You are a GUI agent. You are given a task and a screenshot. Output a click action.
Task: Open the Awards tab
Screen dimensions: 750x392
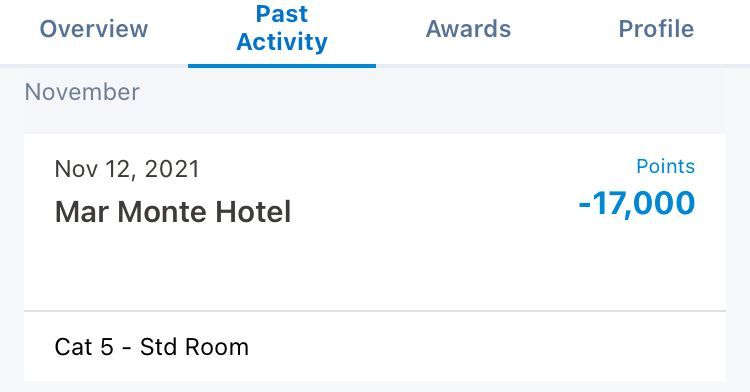tap(468, 29)
